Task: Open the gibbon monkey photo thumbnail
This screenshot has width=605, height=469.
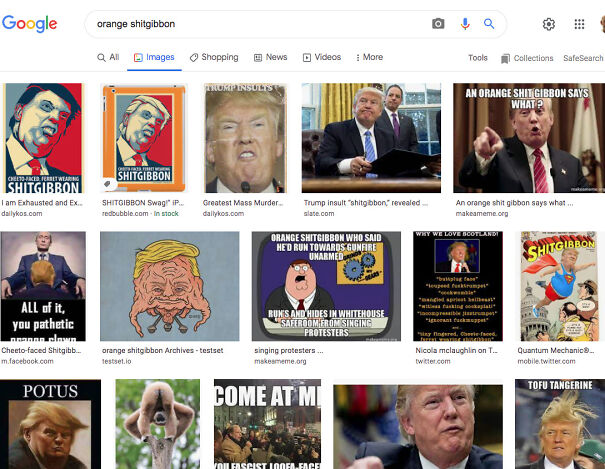Action: pyautogui.click(x=158, y=424)
